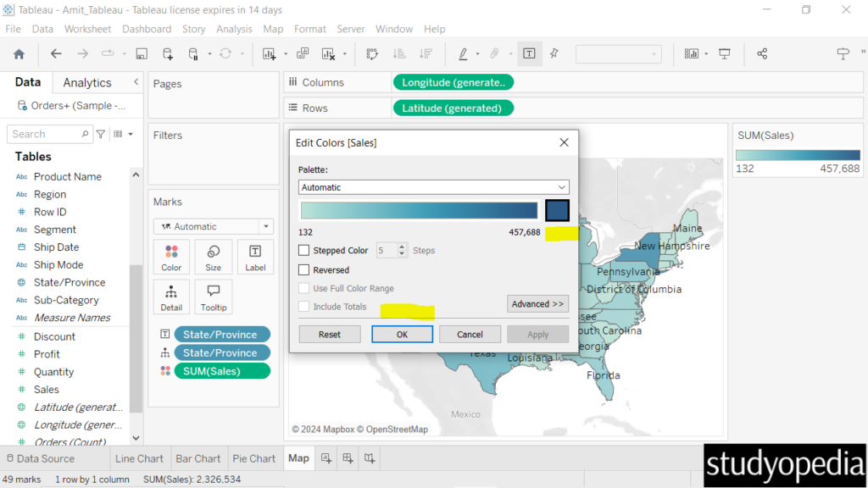Click the Share workbook icon
This screenshot has width=868, height=488.
(762, 53)
